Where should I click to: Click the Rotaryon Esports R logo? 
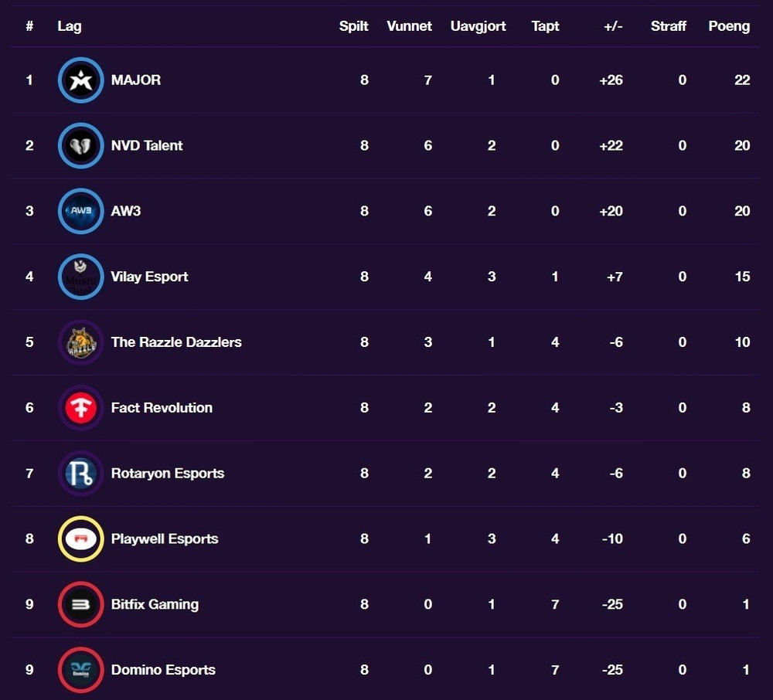click(81, 474)
